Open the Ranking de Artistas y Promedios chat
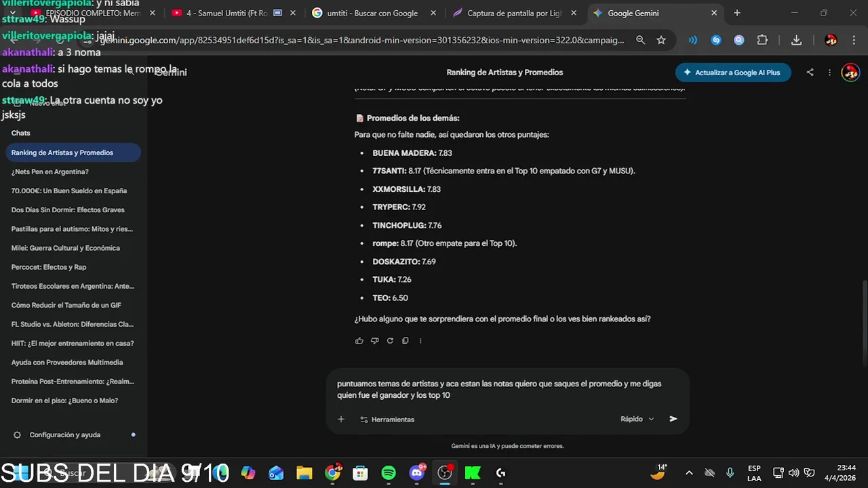 pyautogui.click(x=73, y=152)
